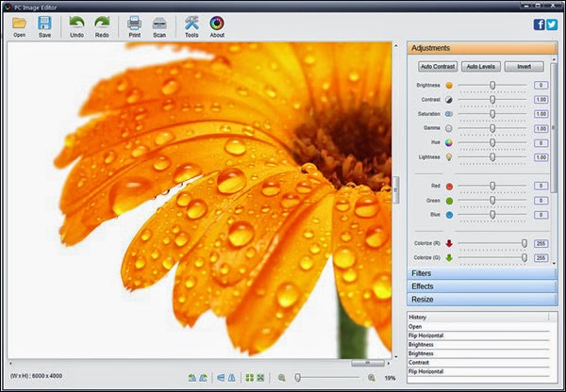Viewport: 566px width, 392px height.
Task: Click the Green slider handle
Action: coord(492,200)
